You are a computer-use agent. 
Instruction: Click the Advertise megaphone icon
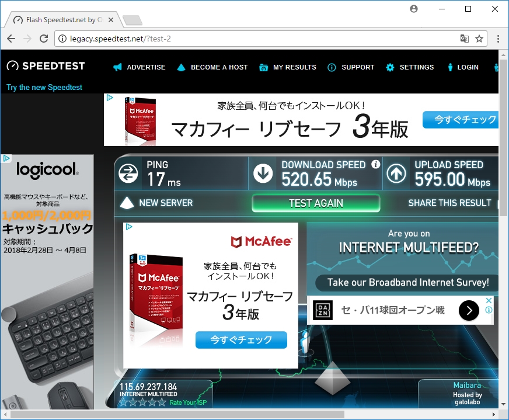(x=117, y=67)
